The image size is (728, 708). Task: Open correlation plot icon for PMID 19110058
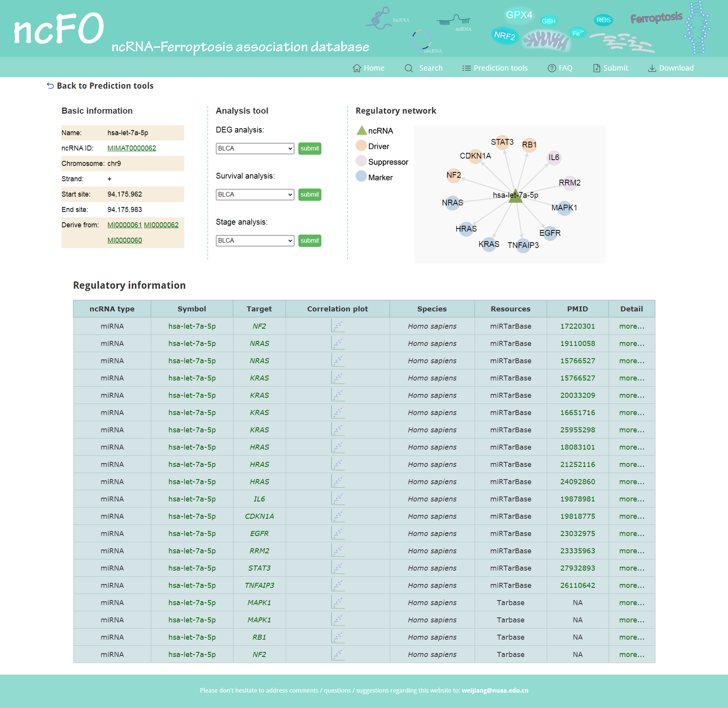(338, 343)
